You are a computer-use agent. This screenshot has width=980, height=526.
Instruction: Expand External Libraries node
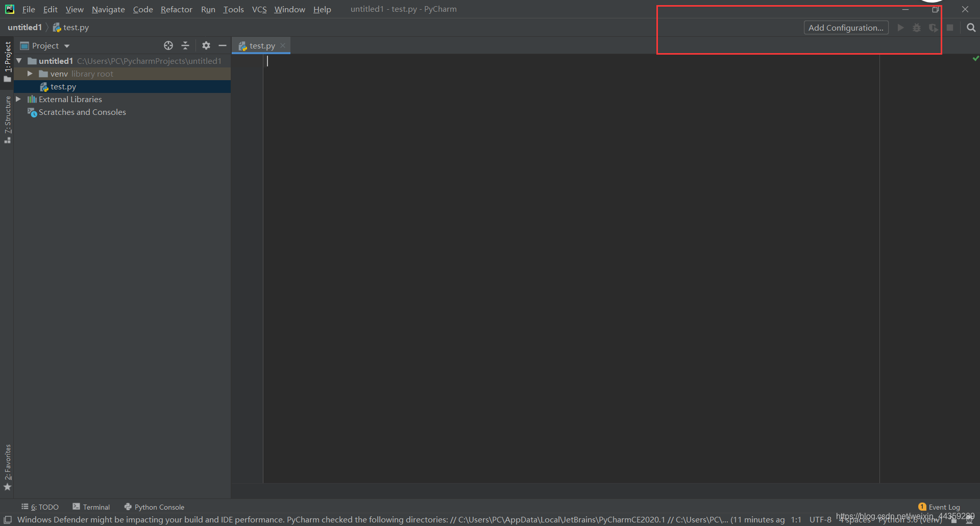tap(18, 99)
